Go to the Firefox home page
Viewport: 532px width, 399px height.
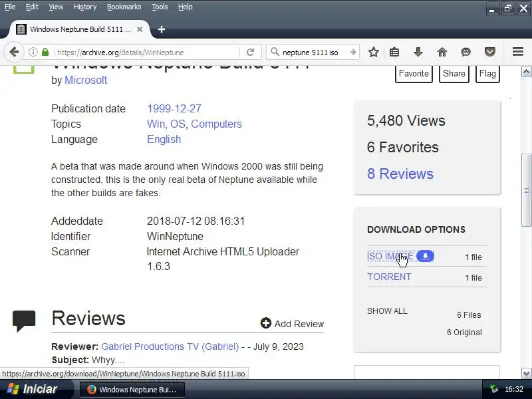[442, 53]
